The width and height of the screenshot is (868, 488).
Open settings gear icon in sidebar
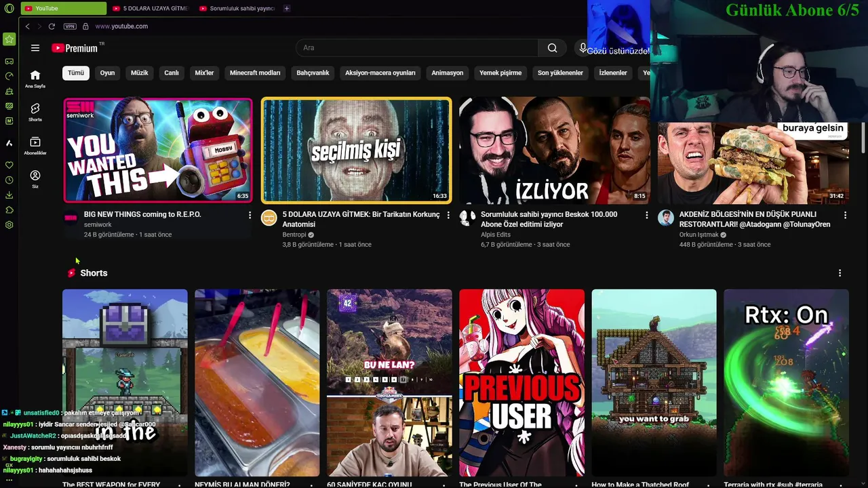(x=9, y=225)
